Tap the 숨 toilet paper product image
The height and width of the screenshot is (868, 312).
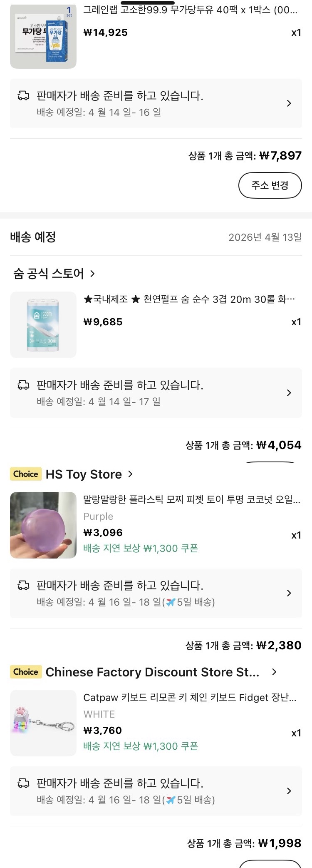[43, 325]
